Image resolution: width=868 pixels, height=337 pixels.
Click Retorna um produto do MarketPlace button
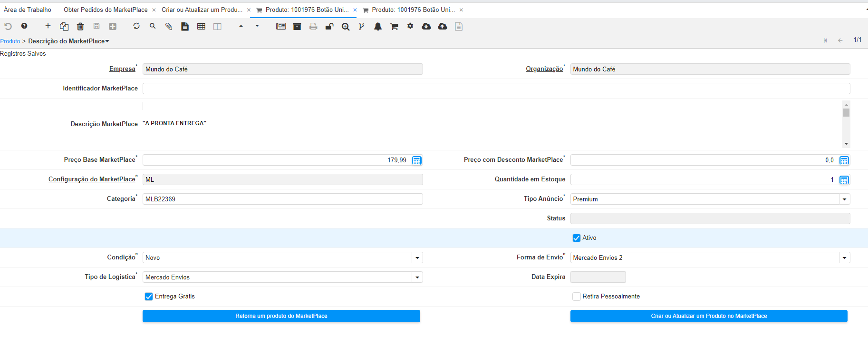[x=281, y=316]
